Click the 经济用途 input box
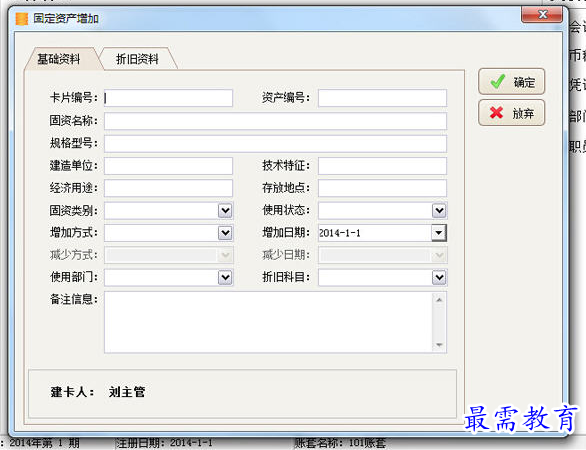The image size is (586, 450). pos(168,188)
